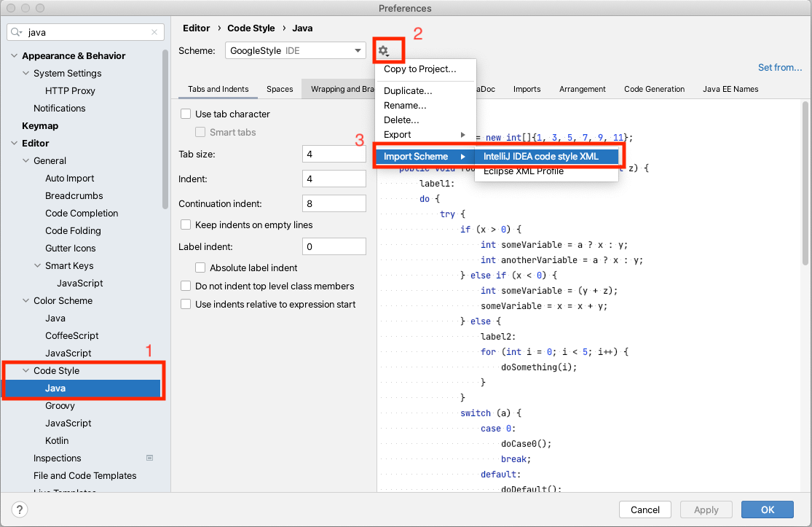Confirm with the OK button
Screen dimensions: 812x527
pos(767,510)
